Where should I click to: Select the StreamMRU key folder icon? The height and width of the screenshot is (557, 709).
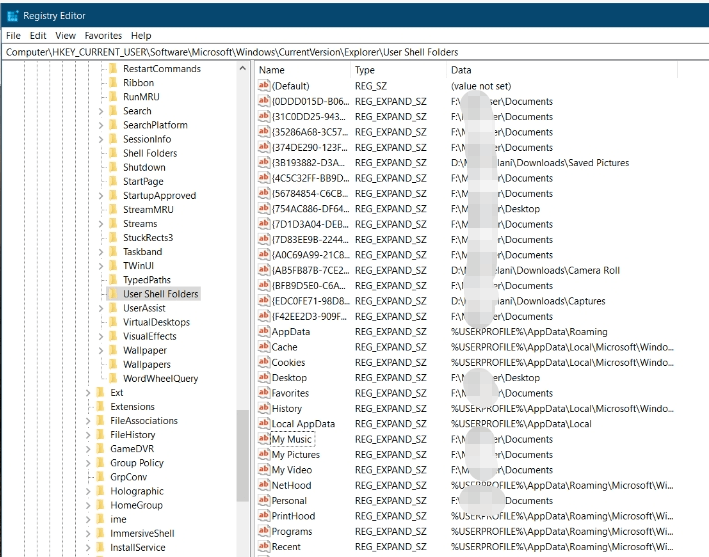coord(113,209)
